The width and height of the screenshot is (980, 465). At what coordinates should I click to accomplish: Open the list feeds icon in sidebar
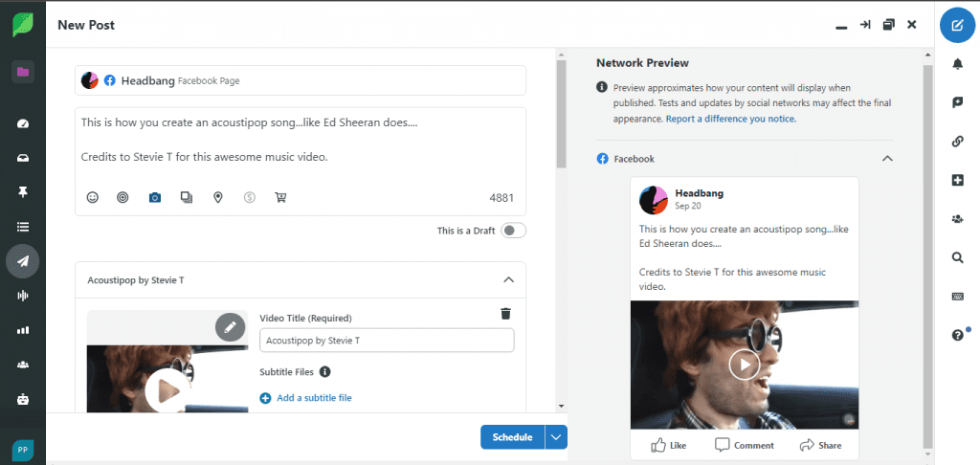[x=23, y=227]
